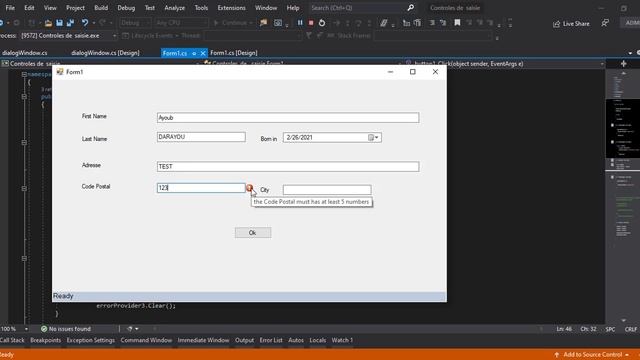The image size is (640, 360).
Task: Click the code minimap scrollbar
Action: (x=623, y=196)
